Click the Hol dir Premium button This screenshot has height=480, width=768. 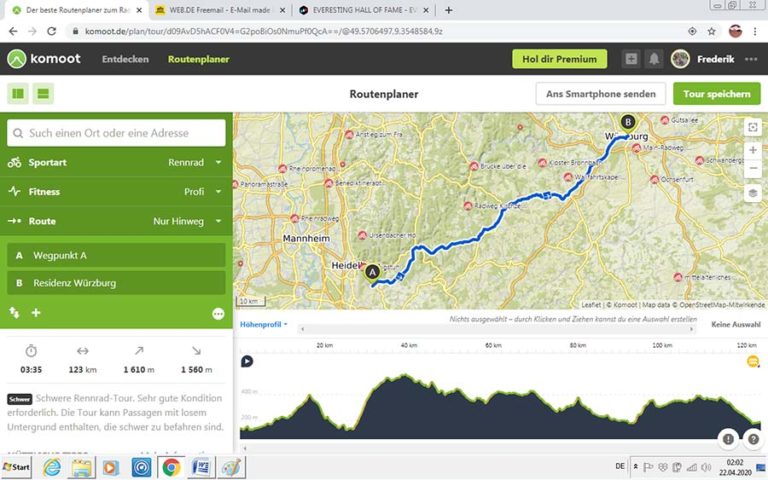pyautogui.click(x=559, y=59)
